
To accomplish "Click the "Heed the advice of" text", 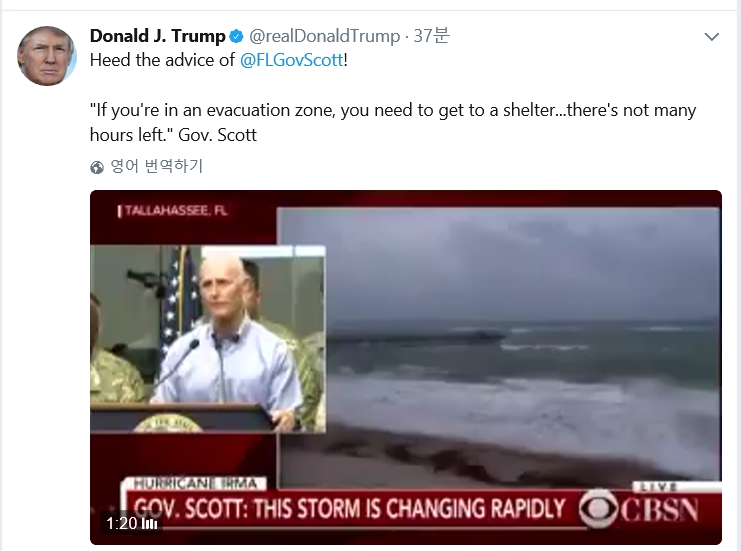I will (x=162, y=60).
